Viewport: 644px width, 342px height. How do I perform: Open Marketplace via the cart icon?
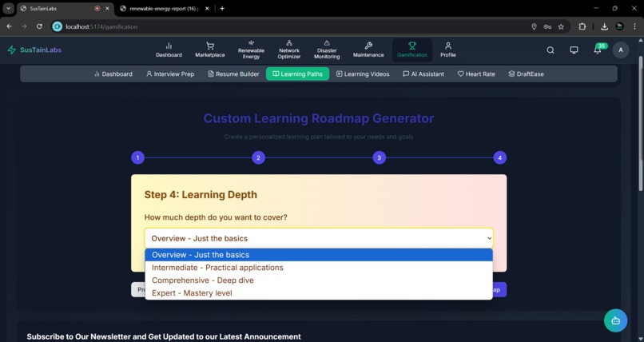(x=210, y=50)
